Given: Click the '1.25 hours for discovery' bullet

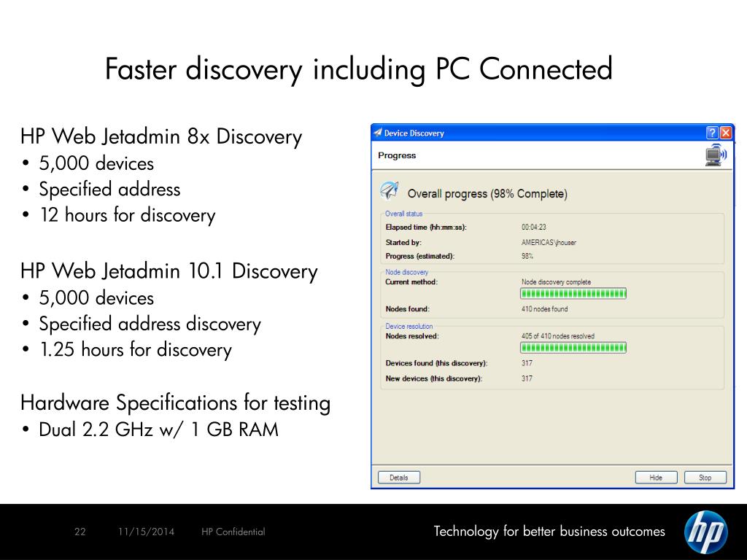Looking at the screenshot, I should tap(135, 349).
